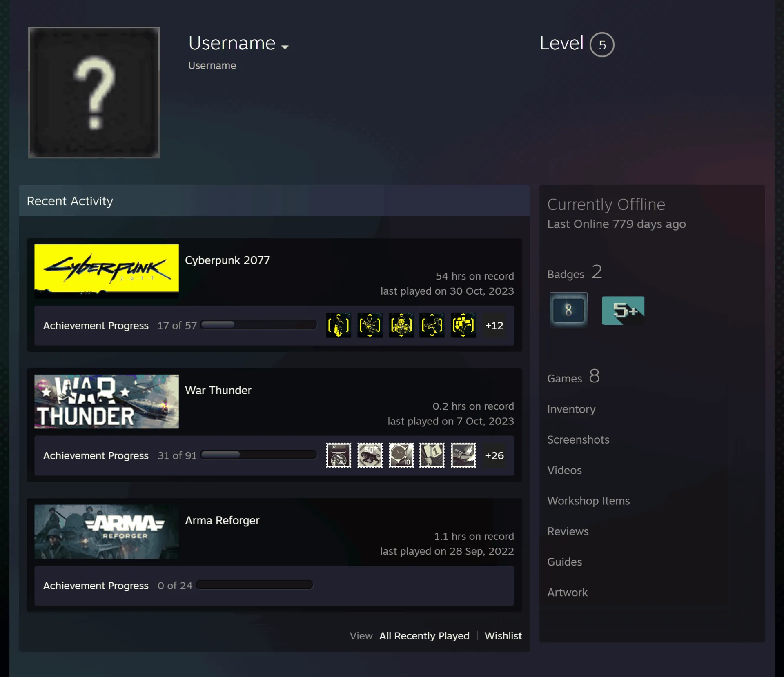Open the Reviews link
The height and width of the screenshot is (677, 784).
[568, 531]
